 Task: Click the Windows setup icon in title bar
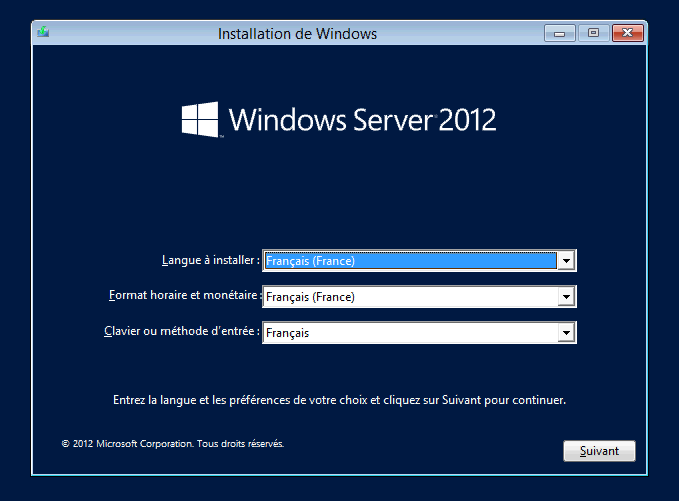coord(43,32)
